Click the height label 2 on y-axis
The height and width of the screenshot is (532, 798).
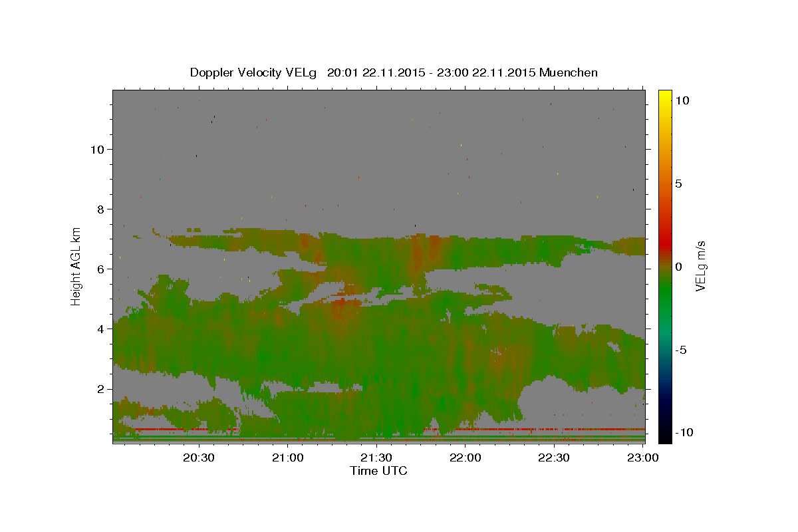click(x=100, y=388)
